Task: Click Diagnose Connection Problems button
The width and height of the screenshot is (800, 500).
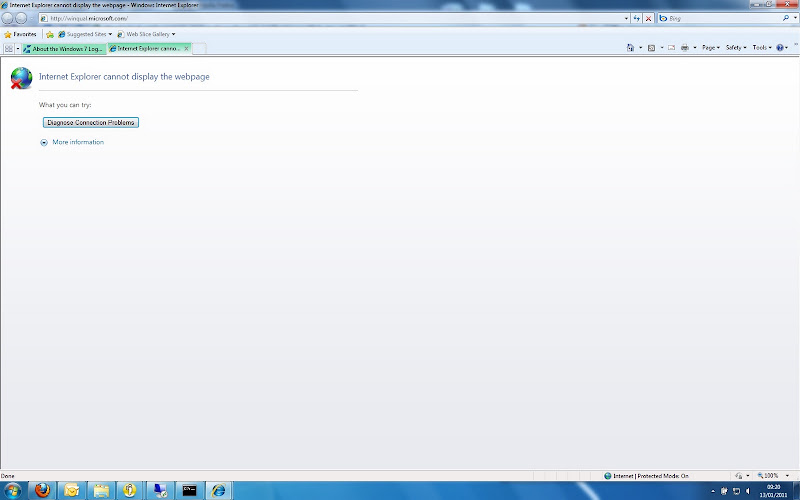Action: tap(91, 122)
